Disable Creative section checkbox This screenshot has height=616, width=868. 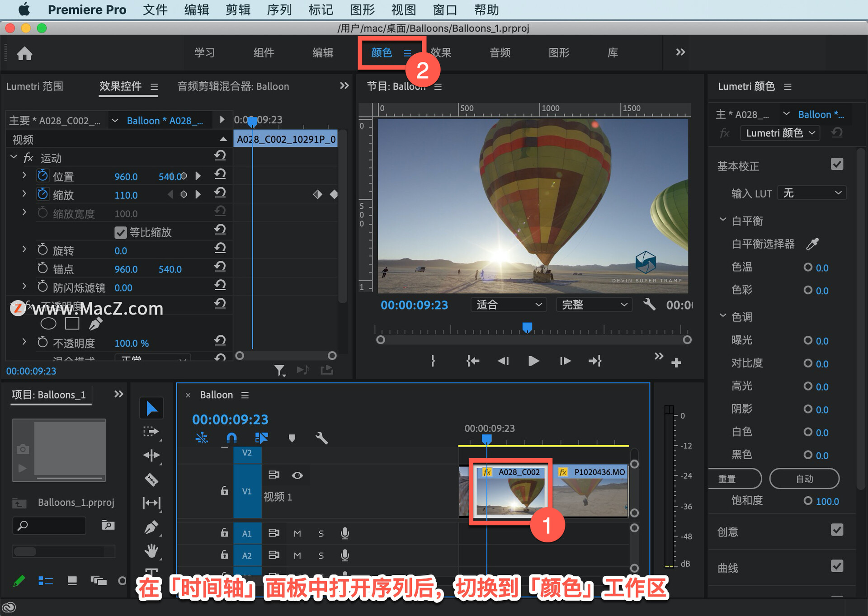coord(837,530)
